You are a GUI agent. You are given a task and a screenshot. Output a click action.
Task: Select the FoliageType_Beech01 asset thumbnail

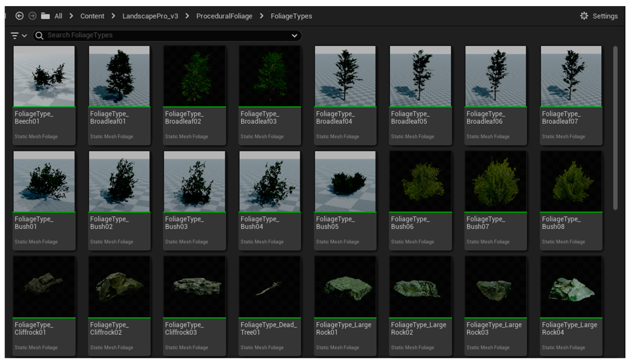[44, 76]
